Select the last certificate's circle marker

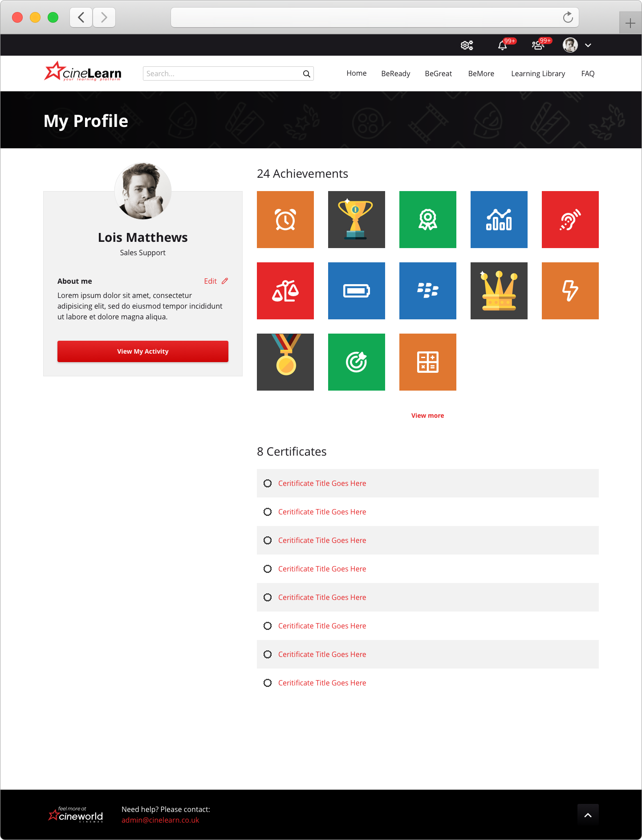click(268, 683)
